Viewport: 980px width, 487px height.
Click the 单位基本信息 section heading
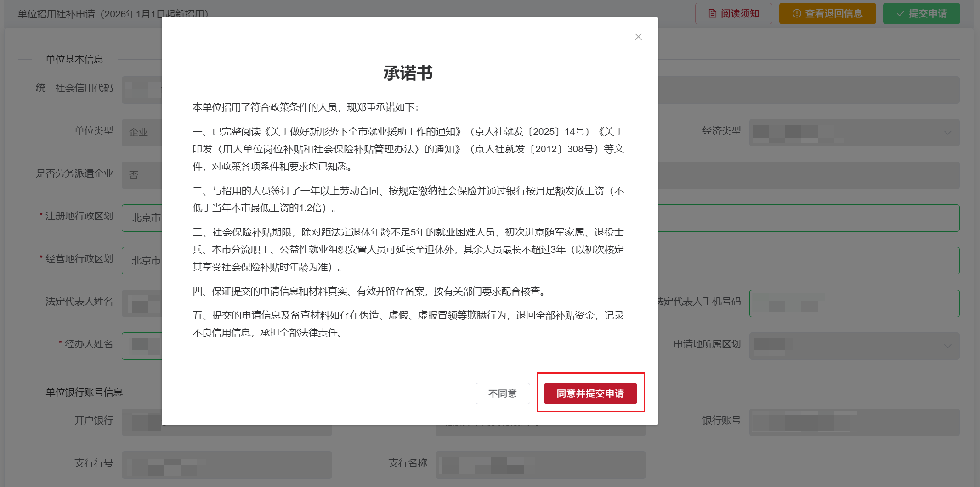click(x=74, y=59)
